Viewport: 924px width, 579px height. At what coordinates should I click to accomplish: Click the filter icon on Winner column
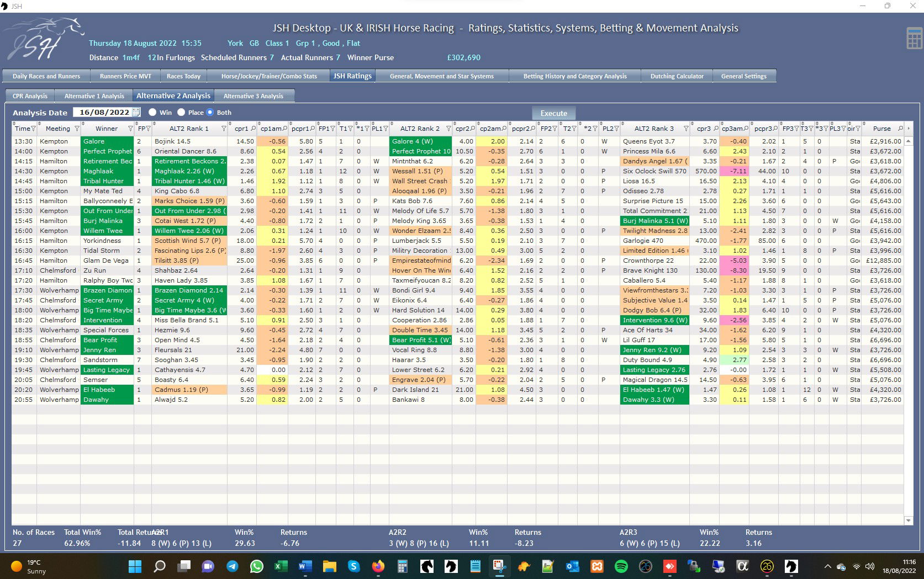point(130,129)
